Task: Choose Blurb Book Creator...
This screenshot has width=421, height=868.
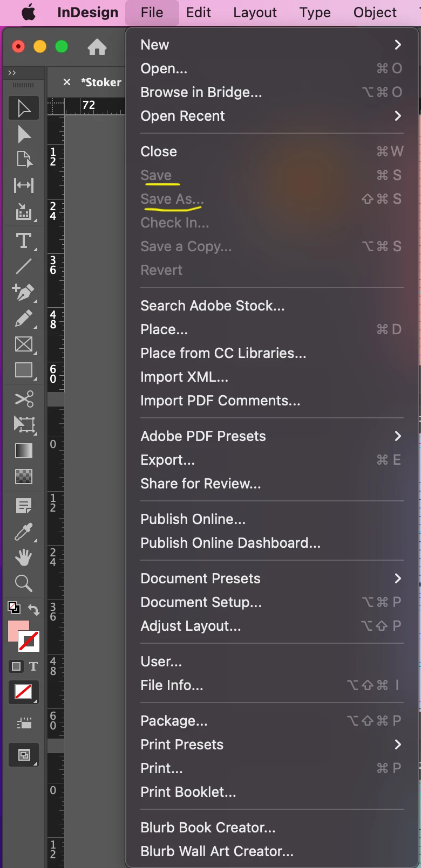Action: tap(272, 828)
